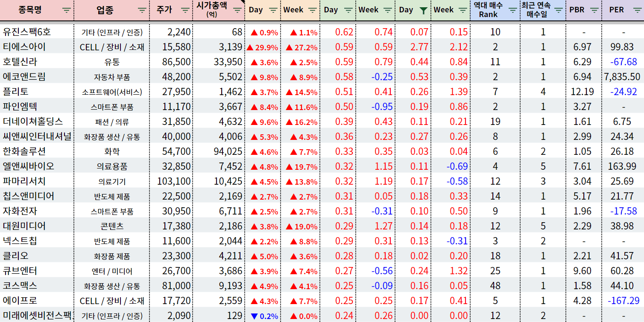This screenshot has height=322, width=644.
Task: Select the 코스맥스 stock name cell
Action: point(37,286)
